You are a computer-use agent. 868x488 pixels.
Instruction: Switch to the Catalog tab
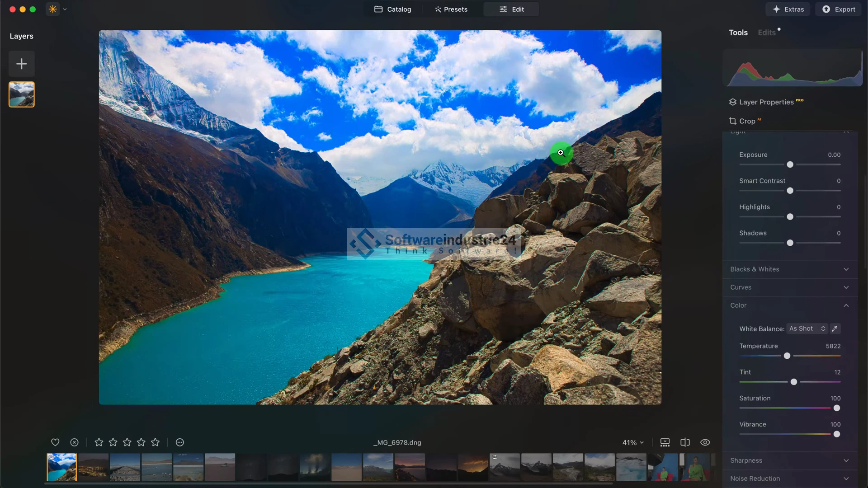(x=393, y=9)
